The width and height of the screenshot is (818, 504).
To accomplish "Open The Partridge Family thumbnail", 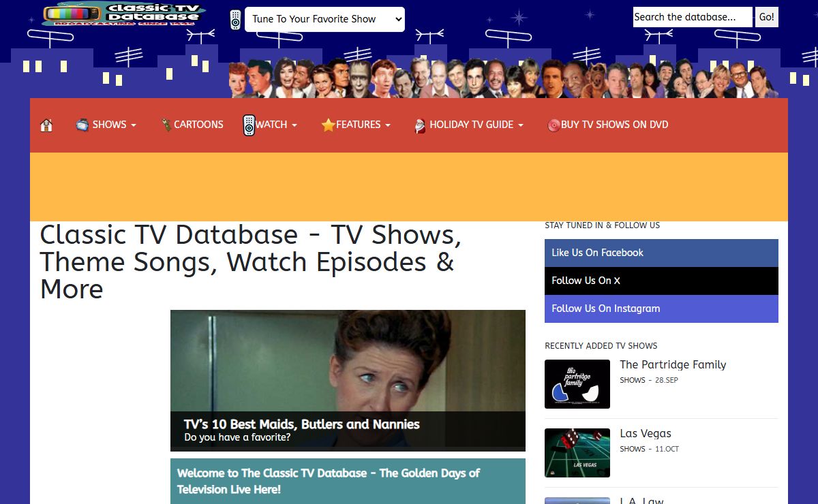I will [x=577, y=384].
